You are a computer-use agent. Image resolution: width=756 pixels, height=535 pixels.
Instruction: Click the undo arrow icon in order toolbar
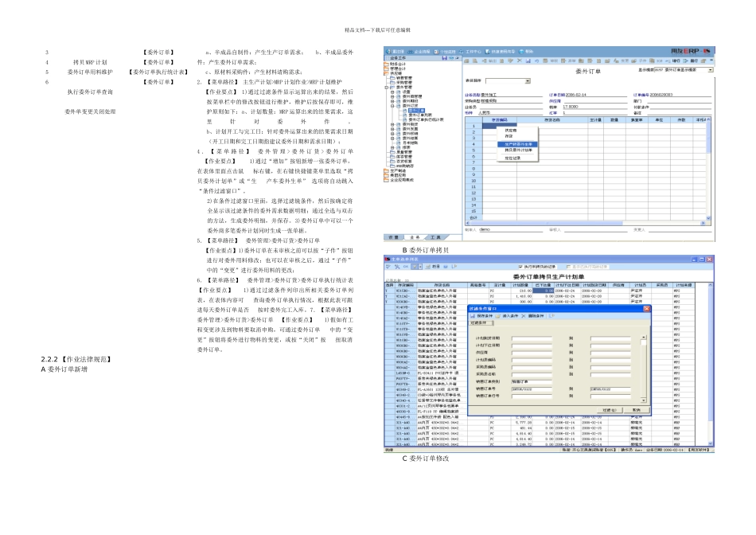coord(536,61)
